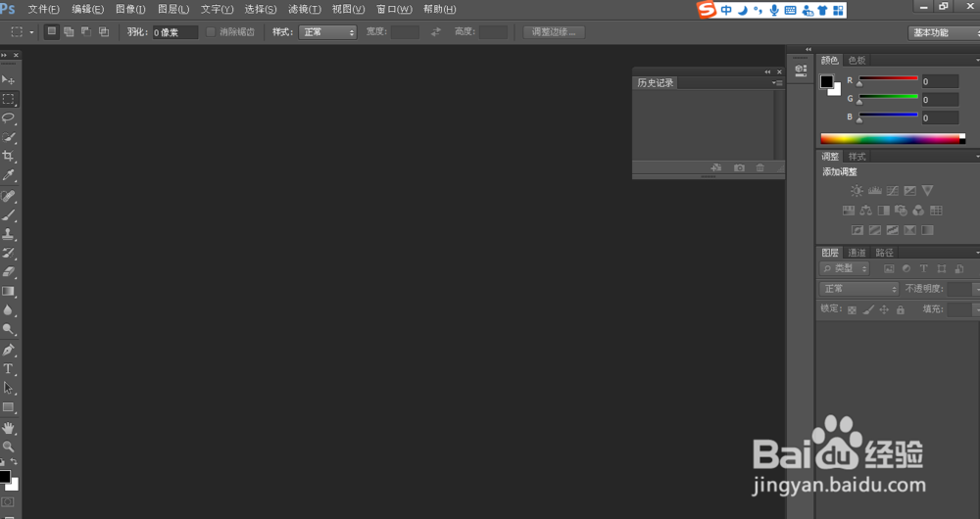Toggle lock transparent pixels icon
The height and width of the screenshot is (519, 980).
(x=852, y=309)
